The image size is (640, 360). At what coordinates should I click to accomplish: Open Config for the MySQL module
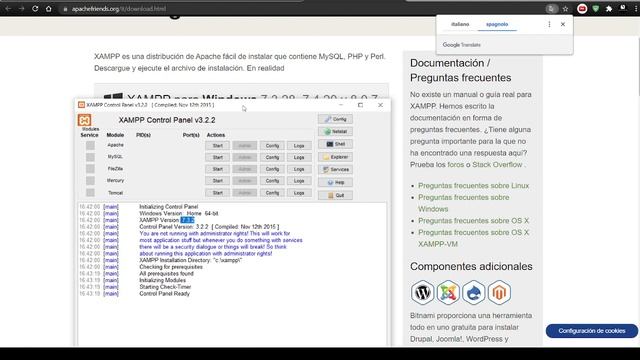272,157
